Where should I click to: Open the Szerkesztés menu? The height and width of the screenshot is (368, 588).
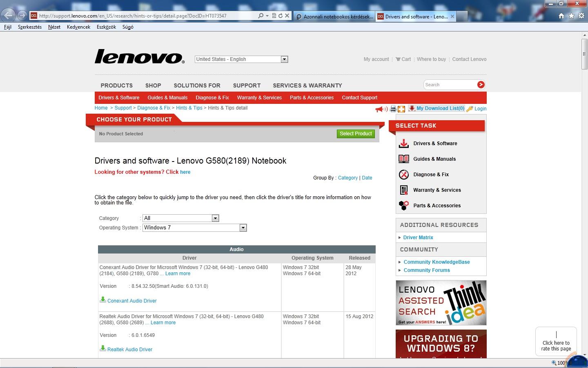[30, 27]
